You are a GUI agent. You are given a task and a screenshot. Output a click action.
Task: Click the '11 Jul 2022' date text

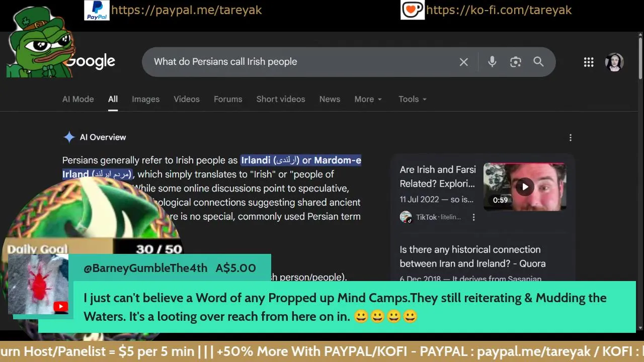point(419,200)
